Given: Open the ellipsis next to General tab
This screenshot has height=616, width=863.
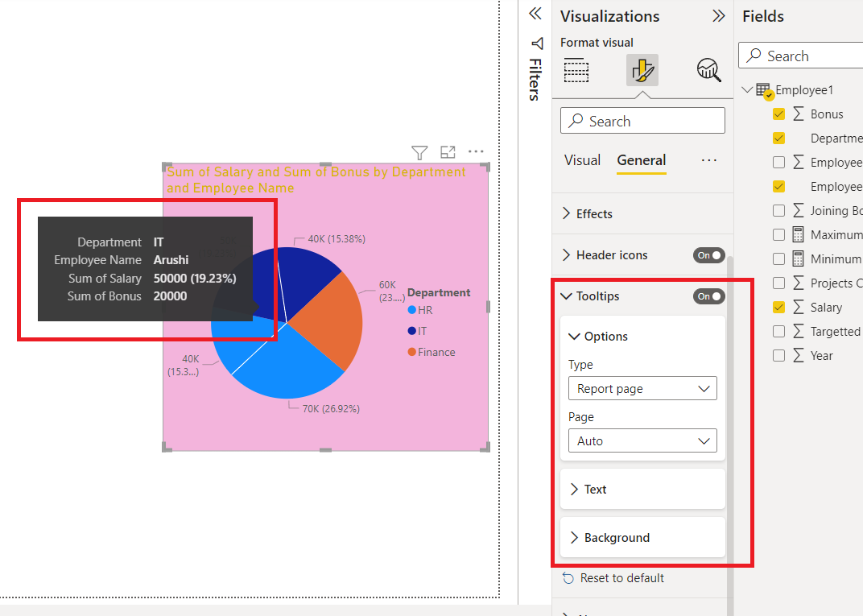Looking at the screenshot, I should (x=709, y=160).
